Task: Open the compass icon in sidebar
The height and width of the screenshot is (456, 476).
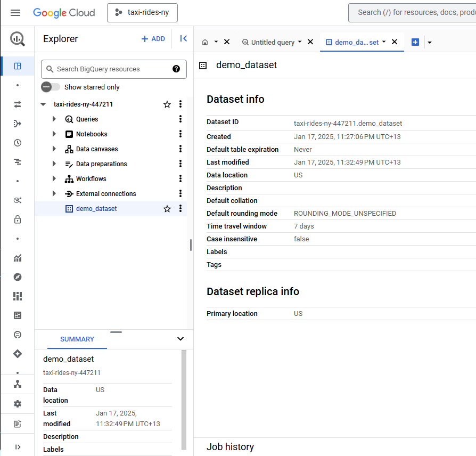Action: 18,277
